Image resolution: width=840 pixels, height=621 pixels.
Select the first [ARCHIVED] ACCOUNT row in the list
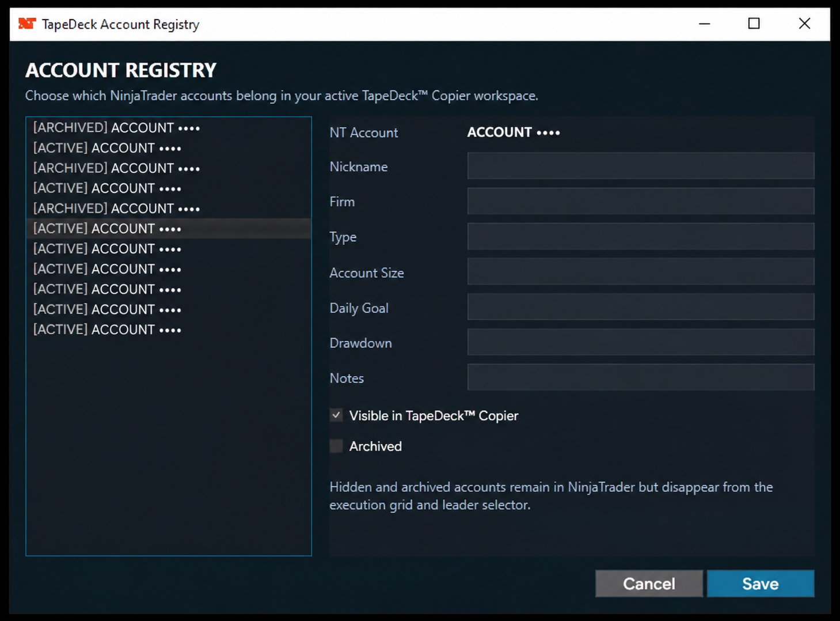tap(169, 128)
